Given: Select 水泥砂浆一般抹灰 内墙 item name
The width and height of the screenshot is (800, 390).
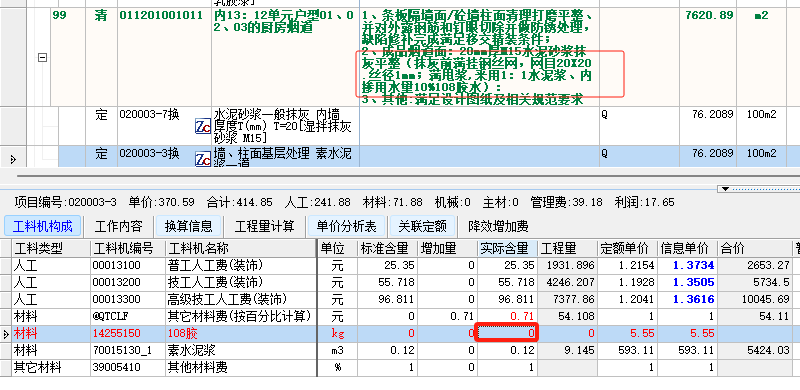Looking at the screenshot, I should tap(283, 126).
